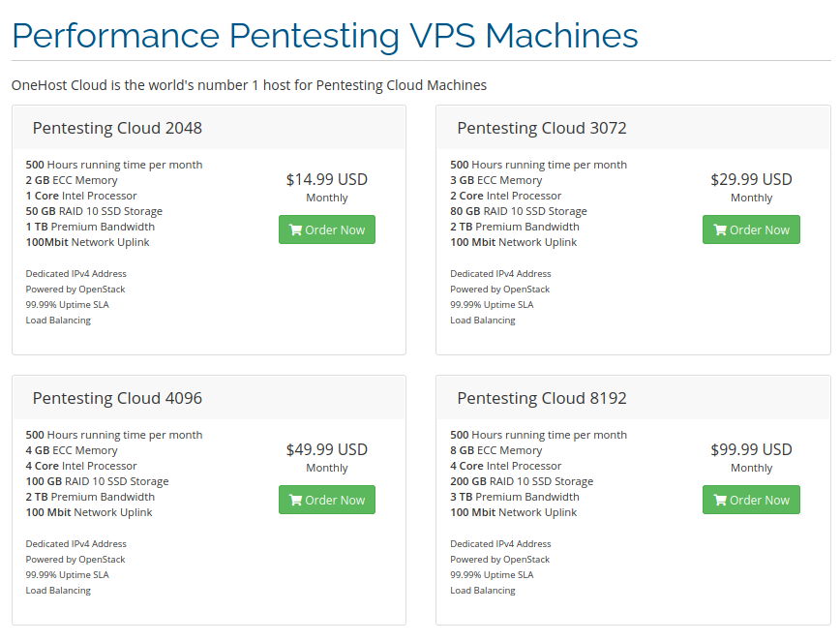Select the 2 Core Intel Processor line
This screenshot has width=840, height=642.
tap(505, 196)
